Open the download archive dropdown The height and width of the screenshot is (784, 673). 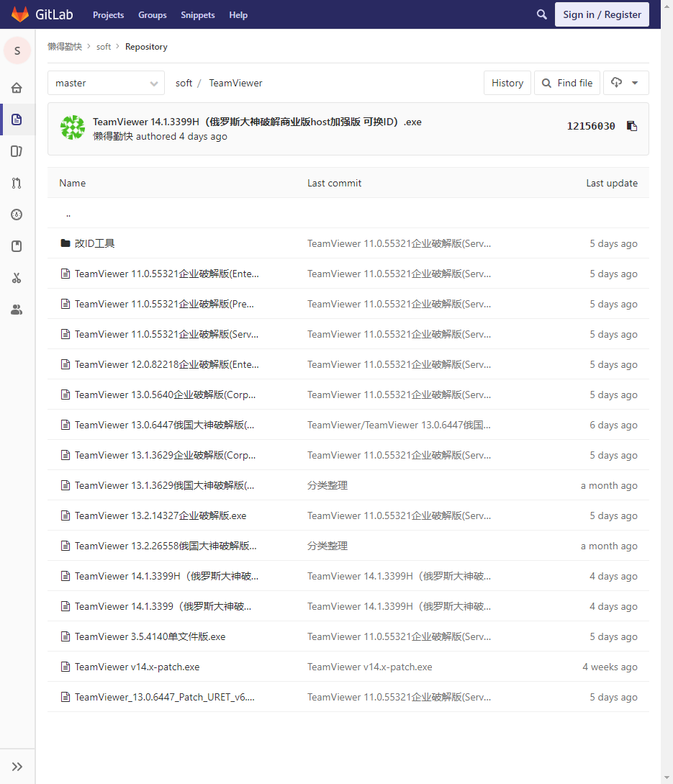pyautogui.click(x=626, y=83)
